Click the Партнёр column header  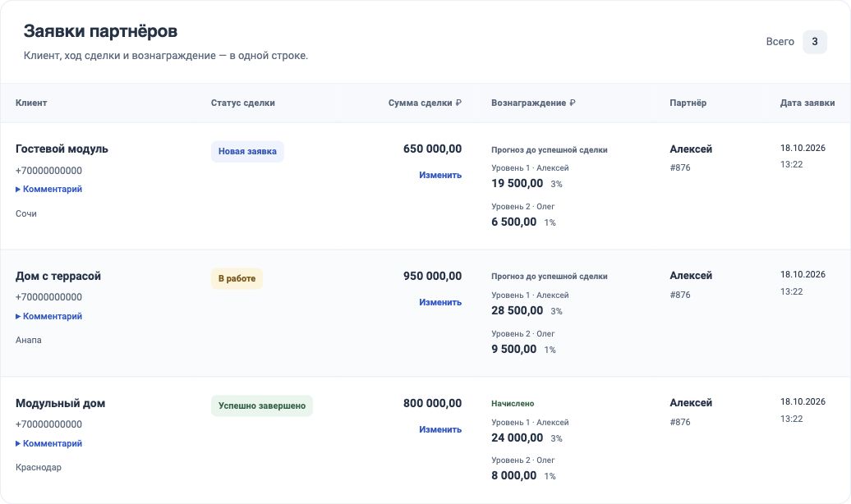(688, 103)
